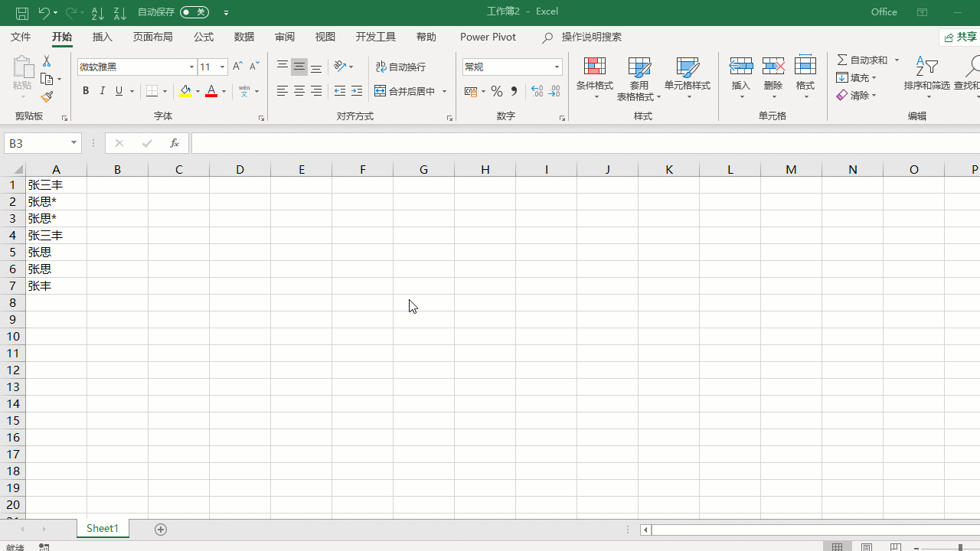
Task: Apply percent style
Action: coord(497,91)
